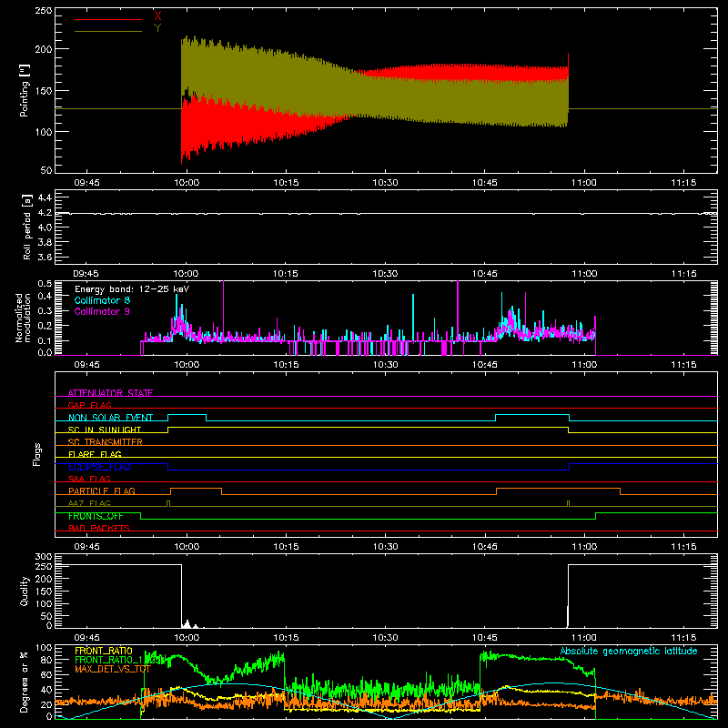728x728 pixels.
Task: Click the olive Y legend line
Action: tap(107, 32)
